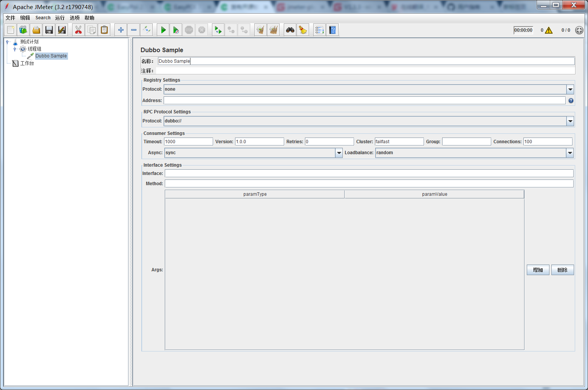Click the Clear broom icon
The height and width of the screenshot is (390, 588).
260,30
